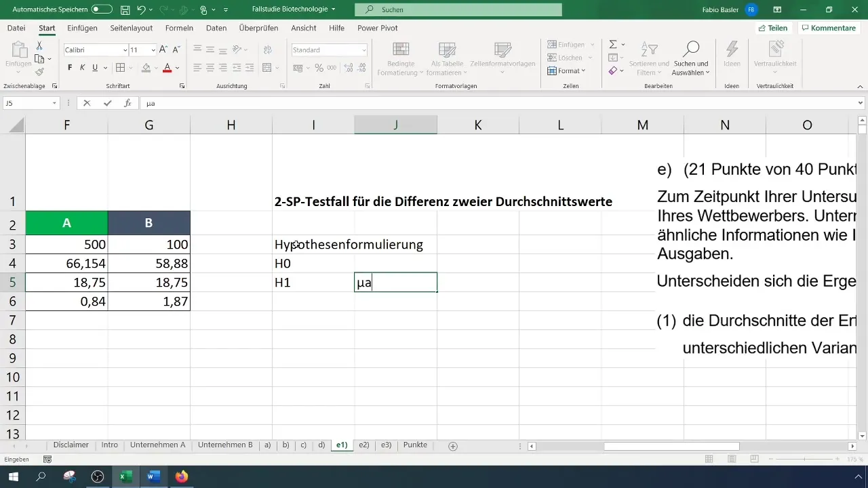Click the formula bar input showing µa
The height and width of the screenshot is (488, 868).
tap(498, 104)
